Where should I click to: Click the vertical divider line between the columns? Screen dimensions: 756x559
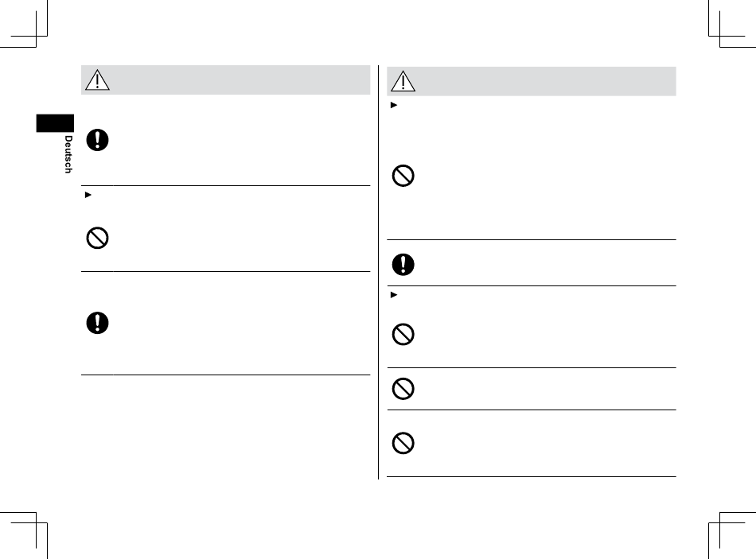point(379,272)
